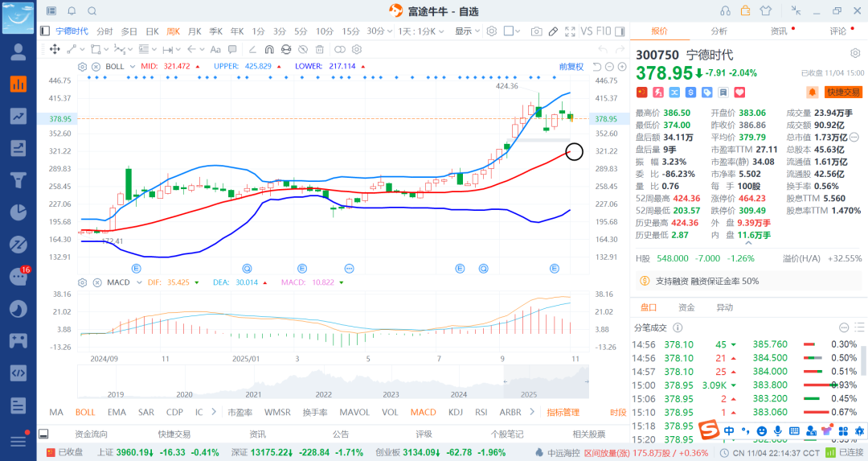868x461 pixels.
Task: Click the 快捷交易 quick trade button
Action: click(x=843, y=93)
